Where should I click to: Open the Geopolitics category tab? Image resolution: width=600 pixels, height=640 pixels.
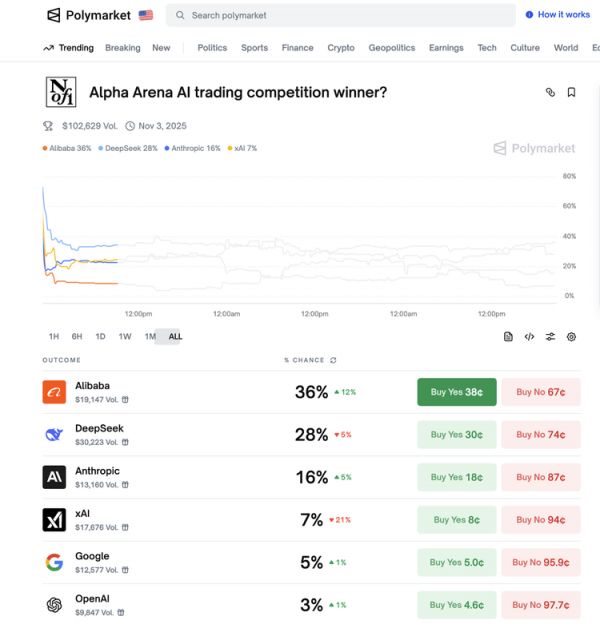pyautogui.click(x=391, y=48)
